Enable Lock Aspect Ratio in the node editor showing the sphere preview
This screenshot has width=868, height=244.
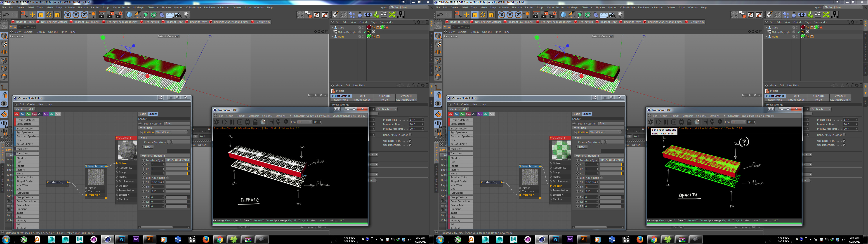click(x=167, y=178)
